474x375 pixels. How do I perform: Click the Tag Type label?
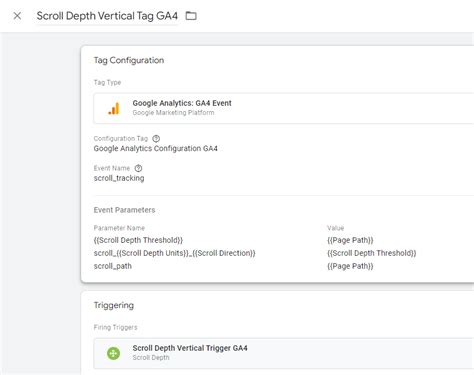tap(107, 82)
